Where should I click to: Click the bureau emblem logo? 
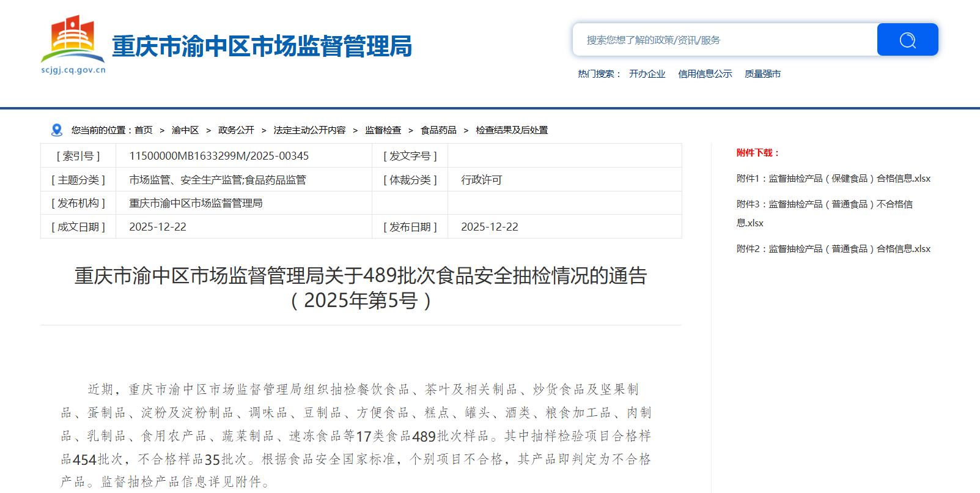click(x=73, y=39)
